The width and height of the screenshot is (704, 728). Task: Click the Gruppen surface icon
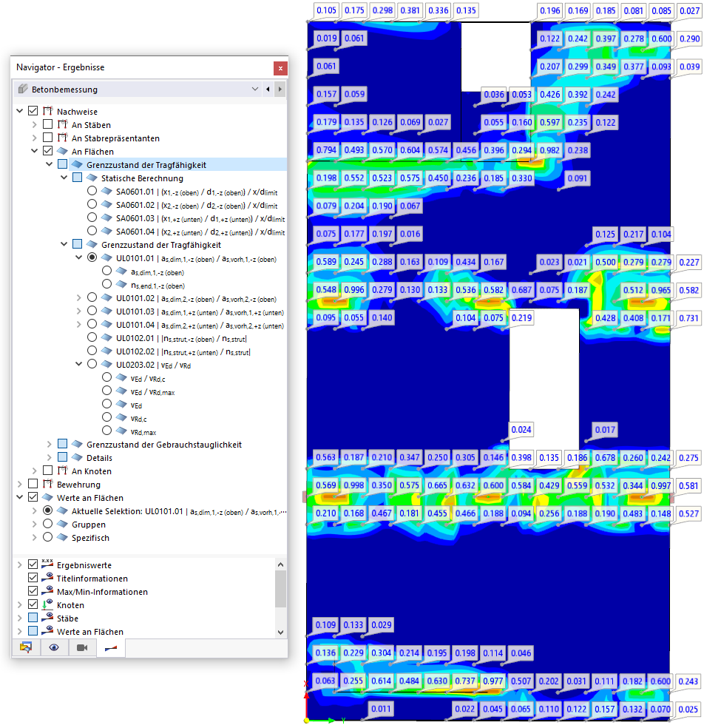62,525
